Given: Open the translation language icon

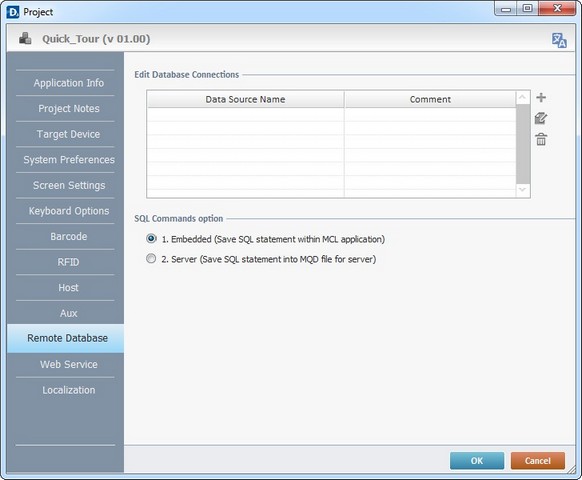Looking at the screenshot, I should [559, 40].
